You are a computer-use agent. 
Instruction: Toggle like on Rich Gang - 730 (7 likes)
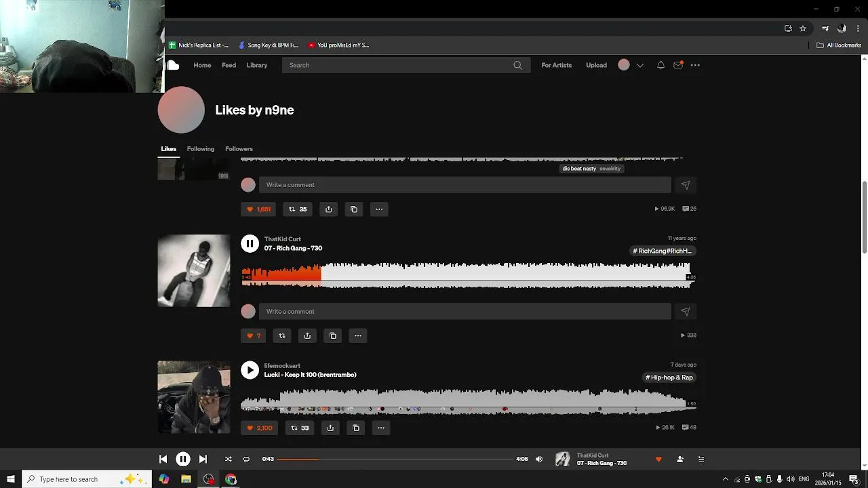tap(254, 335)
